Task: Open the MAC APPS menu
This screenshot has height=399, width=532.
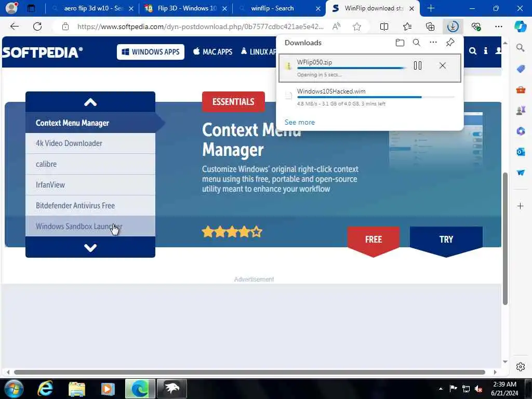Action: (212, 52)
